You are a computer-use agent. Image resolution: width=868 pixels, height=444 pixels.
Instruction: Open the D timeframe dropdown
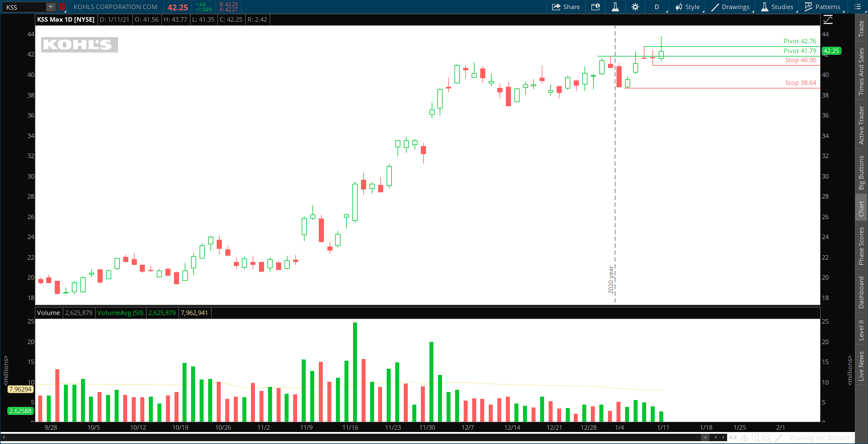pyautogui.click(x=656, y=7)
